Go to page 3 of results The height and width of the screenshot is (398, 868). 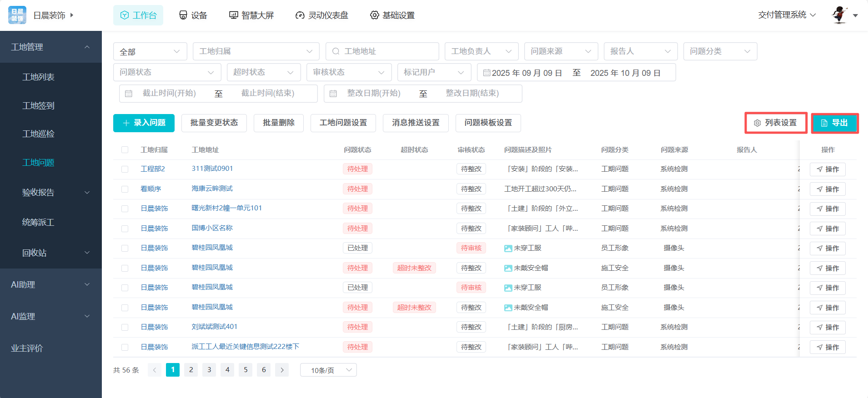point(209,370)
